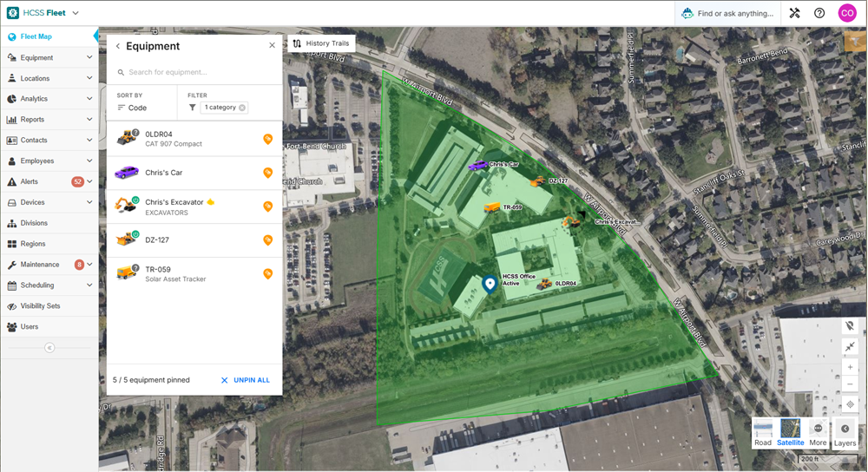Click the Maintenance wrench icon in sidebar
The image size is (868, 472).
tap(11, 265)
